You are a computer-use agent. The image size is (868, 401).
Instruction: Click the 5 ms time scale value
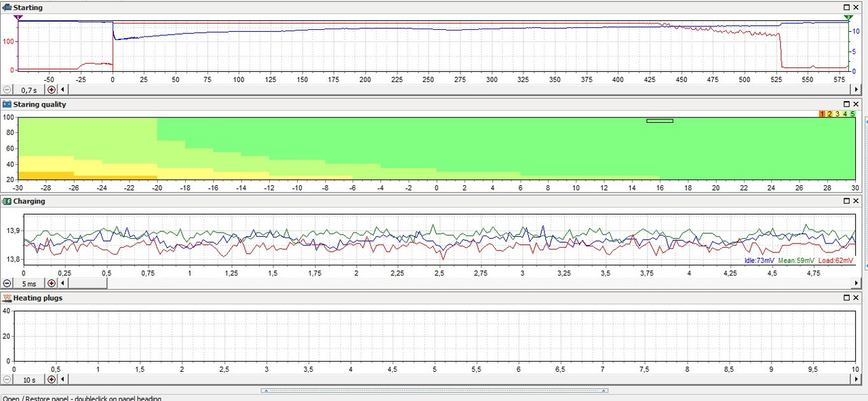click(x=29, y=284)
